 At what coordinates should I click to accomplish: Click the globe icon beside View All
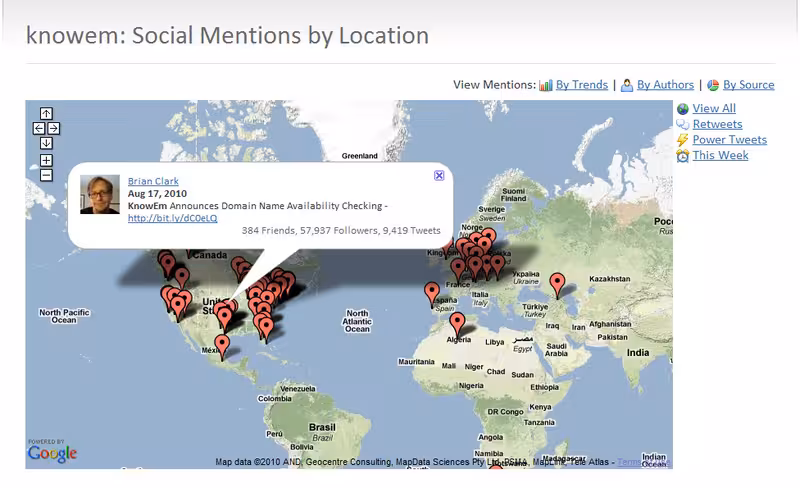[x=683, y=109]
